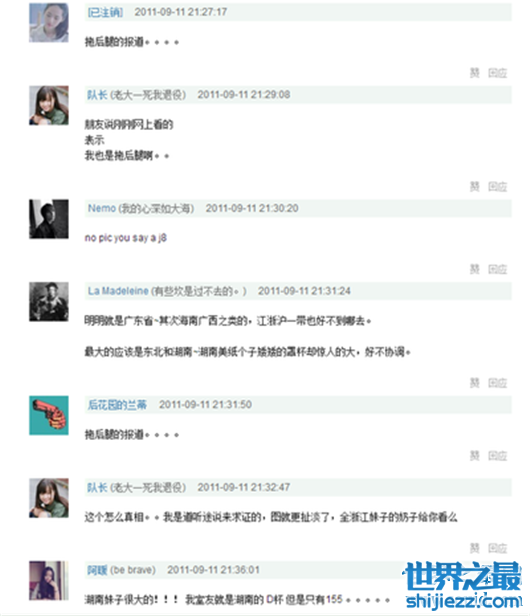The height and width of the screenshot is (616, 530).
Task: Like La Madeleine's comment with 赞
Action: pyautogui.click(x=475, y=383)
